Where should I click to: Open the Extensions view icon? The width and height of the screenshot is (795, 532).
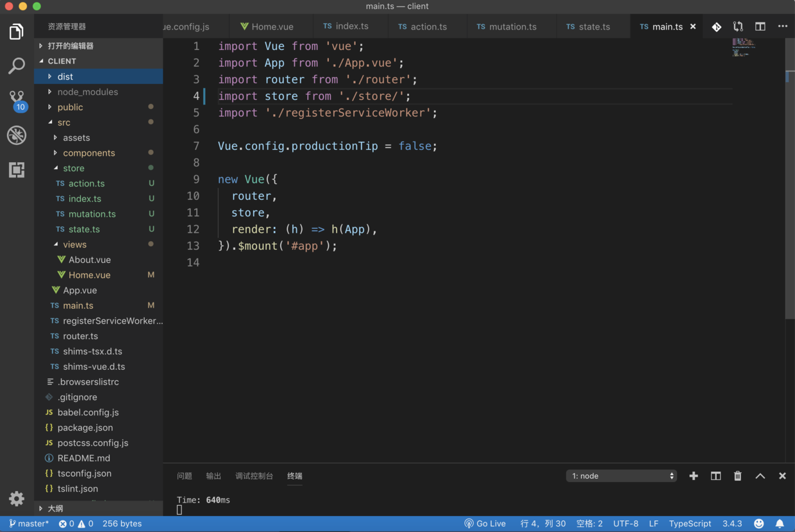17,170
